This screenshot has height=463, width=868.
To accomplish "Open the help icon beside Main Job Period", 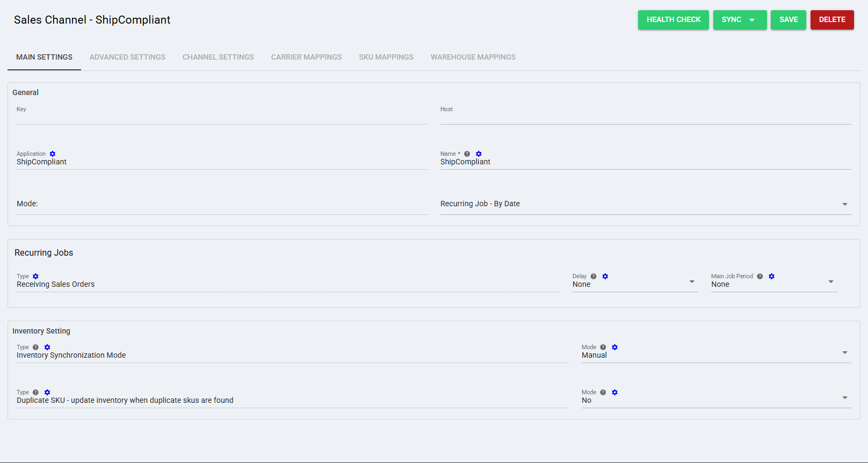I will click(x=760, y=277).
